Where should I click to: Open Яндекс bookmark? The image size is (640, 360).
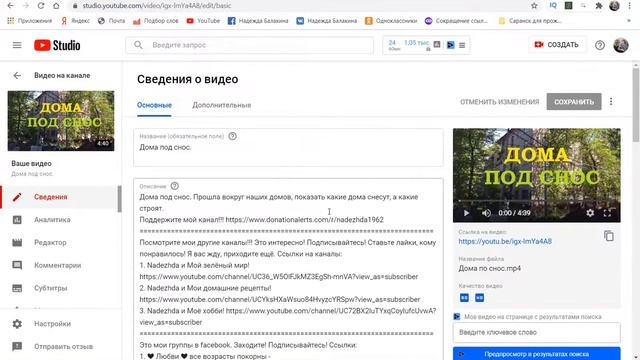click(x=76, y=21)
